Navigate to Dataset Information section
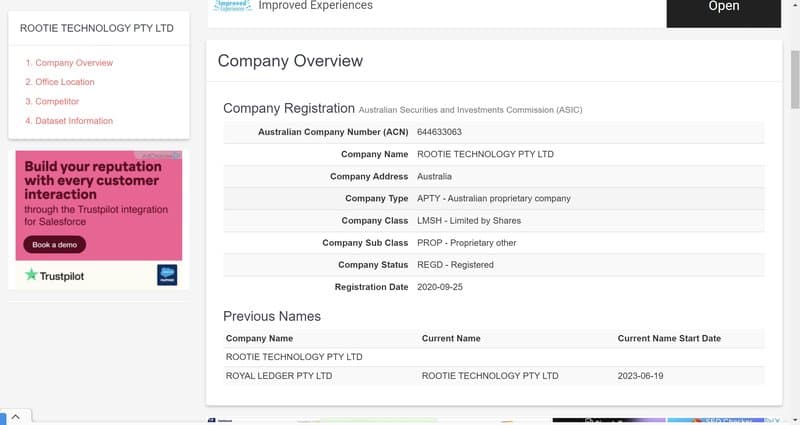The width and height of the screenshot is (800, 425). [69, 121]
